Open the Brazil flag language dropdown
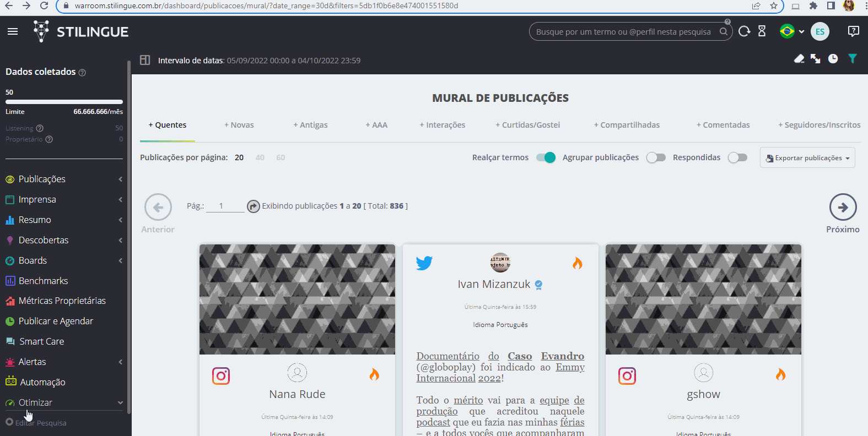The width and height of the screenshot is (868, 436). pos(791,31)
